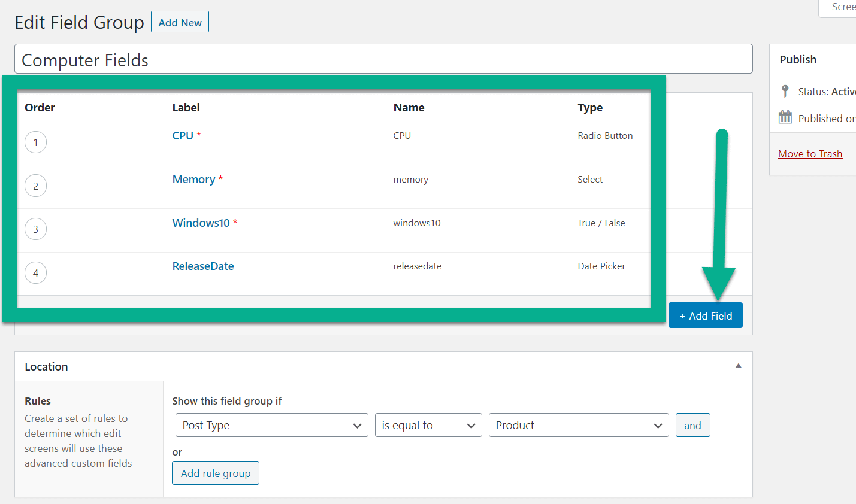Click the "and" button beside Product
Image resolution: width=856 pixels, height=504 pixels.
[692, 425]
